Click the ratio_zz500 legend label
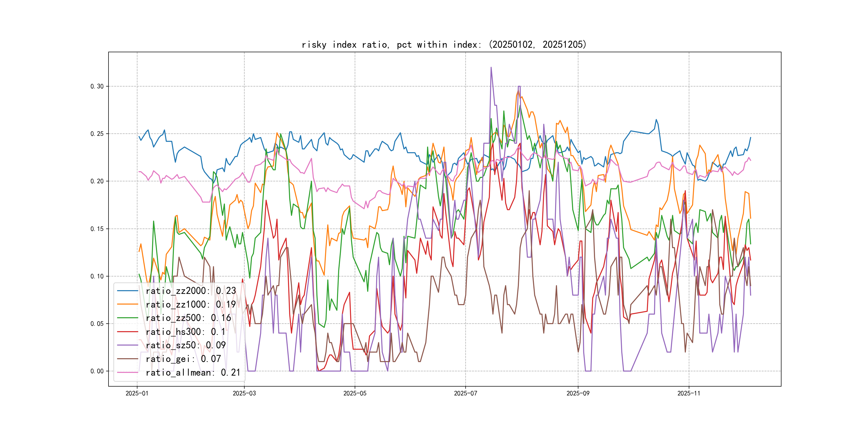 (188, 318)
